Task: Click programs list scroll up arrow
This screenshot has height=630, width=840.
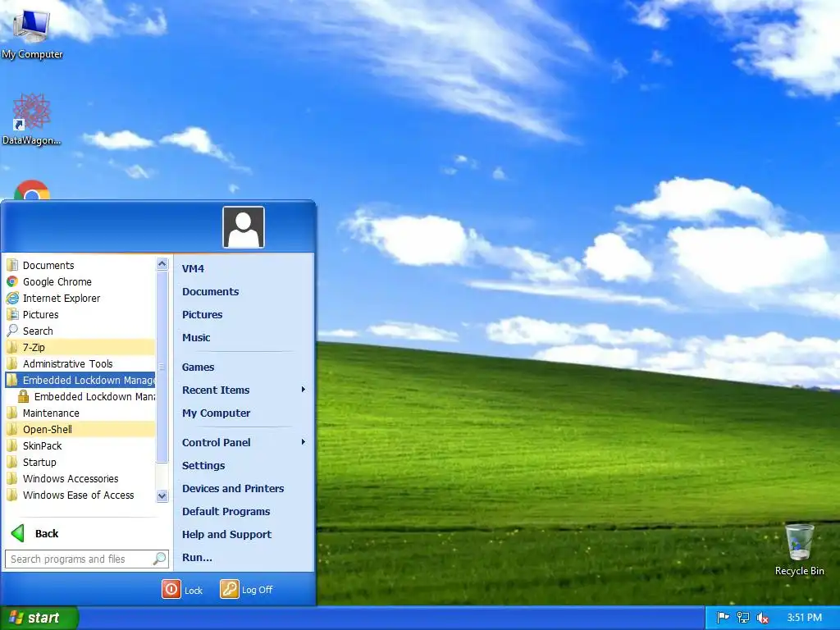Action: point(162,263)
